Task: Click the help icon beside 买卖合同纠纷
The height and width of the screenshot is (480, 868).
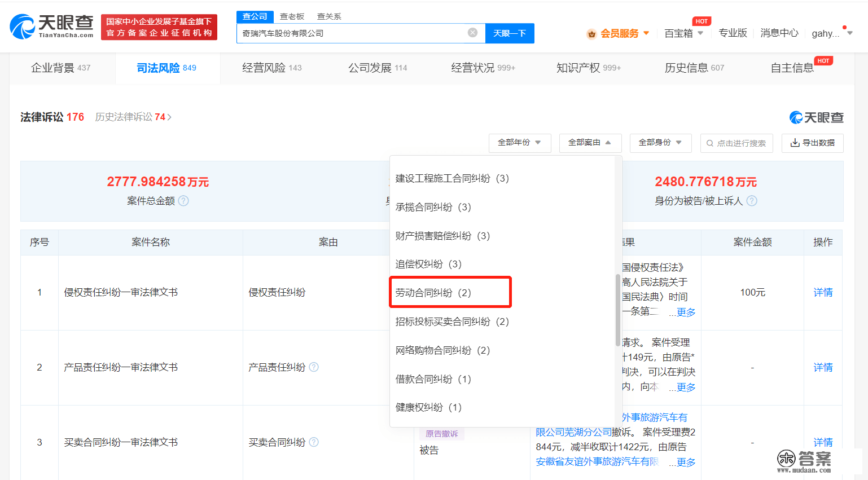Action: click(314, 442)
